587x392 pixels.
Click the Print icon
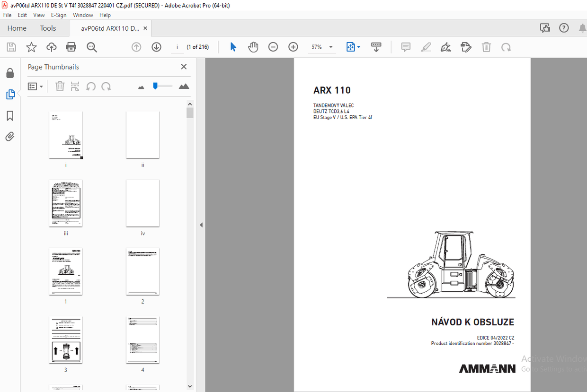point(70,47)
